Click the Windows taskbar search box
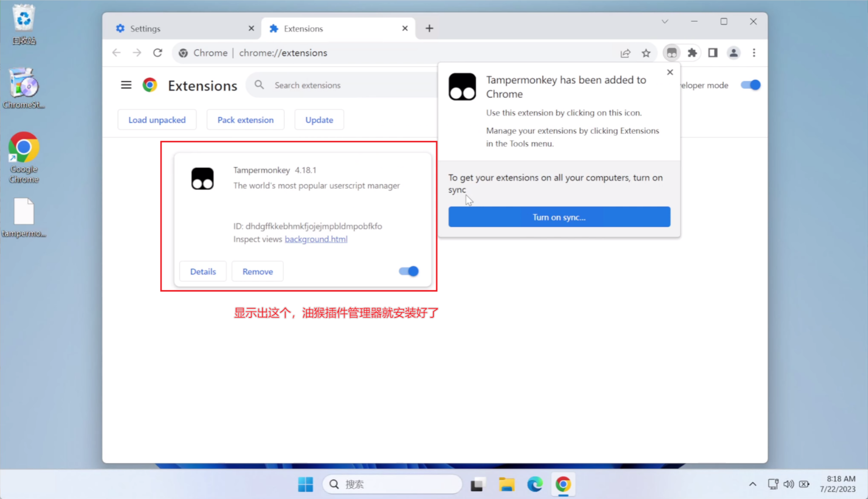868x499 pixels. coord(392,484)
